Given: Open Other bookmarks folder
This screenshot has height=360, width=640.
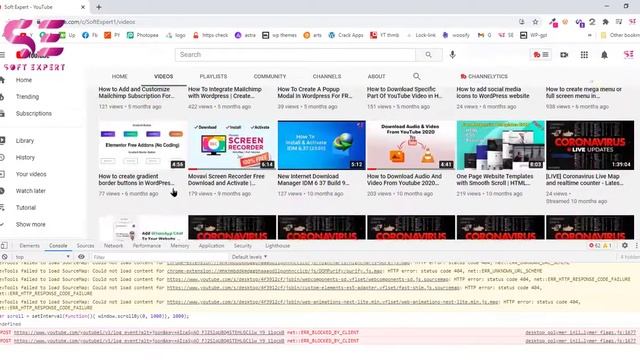Looking at the screenshot, I should (x=620, y=36).
